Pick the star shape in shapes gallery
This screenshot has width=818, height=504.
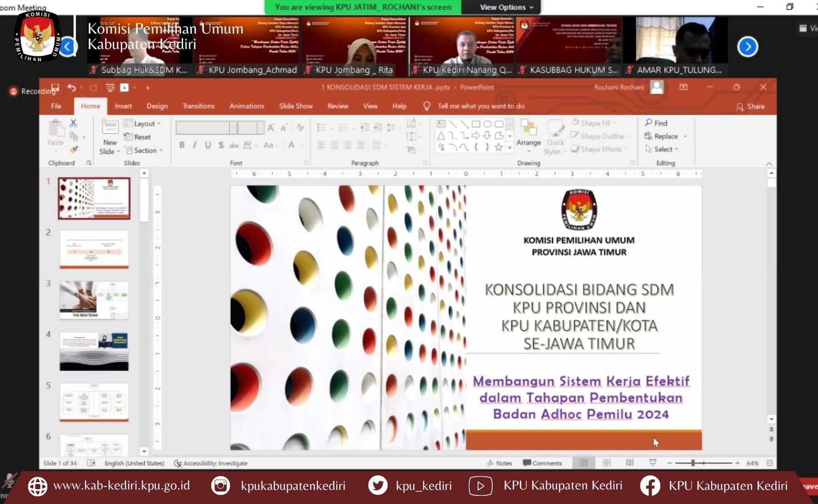[499, 147]
